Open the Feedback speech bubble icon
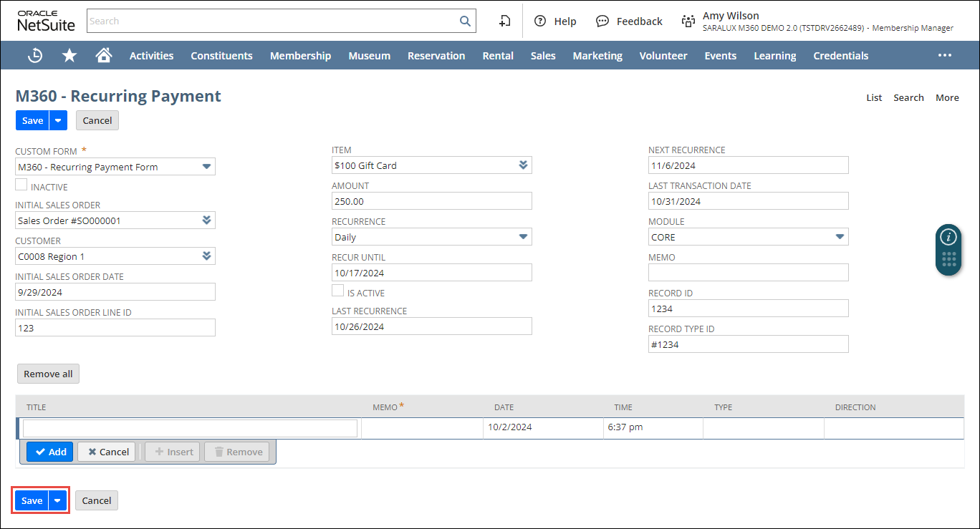 tap(602, 21)
